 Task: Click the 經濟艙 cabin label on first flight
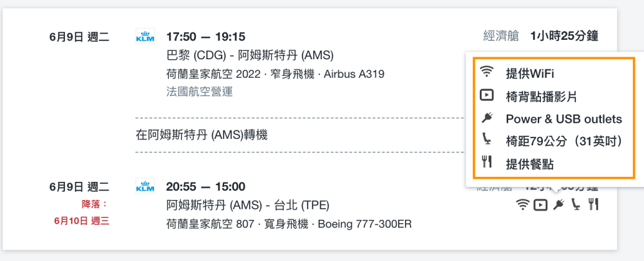[501, 36]
